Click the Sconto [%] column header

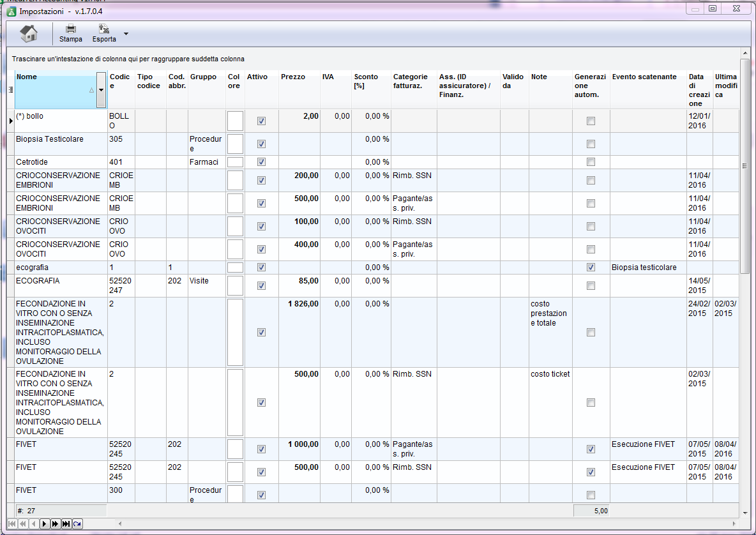pos(371,89)
